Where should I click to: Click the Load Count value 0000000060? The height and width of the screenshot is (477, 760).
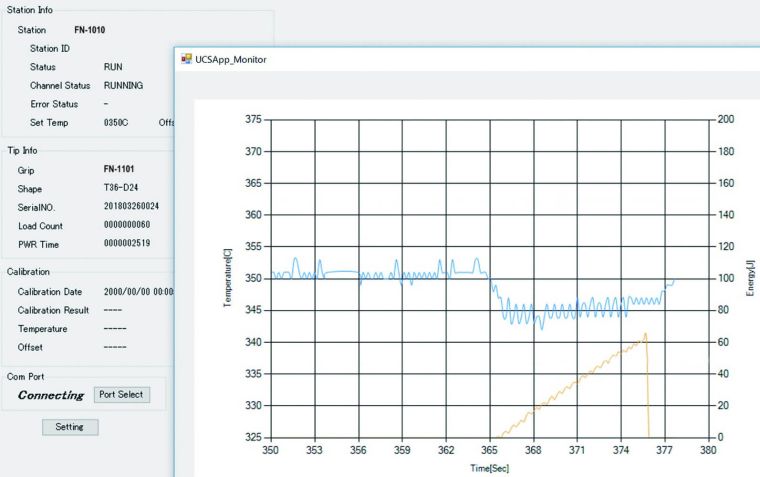(133, 226)
